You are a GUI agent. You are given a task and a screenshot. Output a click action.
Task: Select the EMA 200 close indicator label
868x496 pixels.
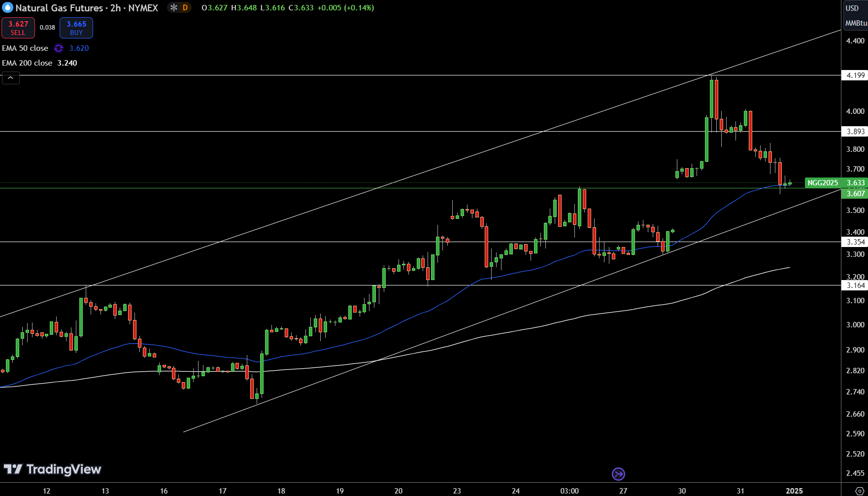click(x=27, y=63)
